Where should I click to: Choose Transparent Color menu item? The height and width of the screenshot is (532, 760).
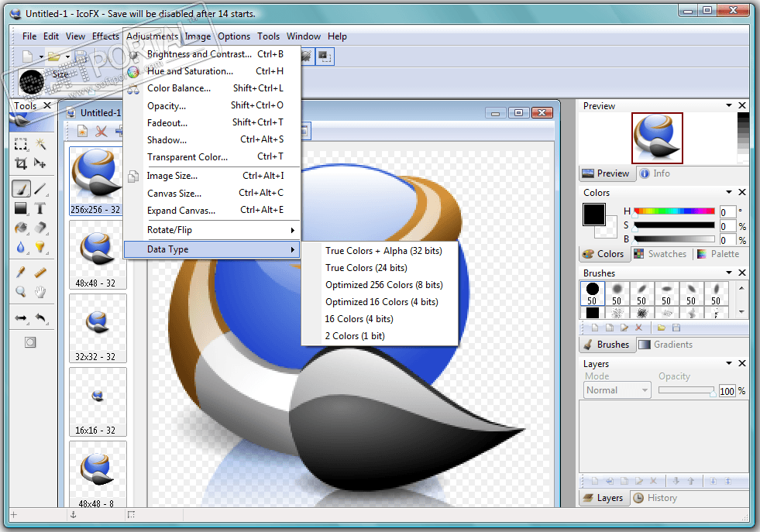(x=212, y=157)
